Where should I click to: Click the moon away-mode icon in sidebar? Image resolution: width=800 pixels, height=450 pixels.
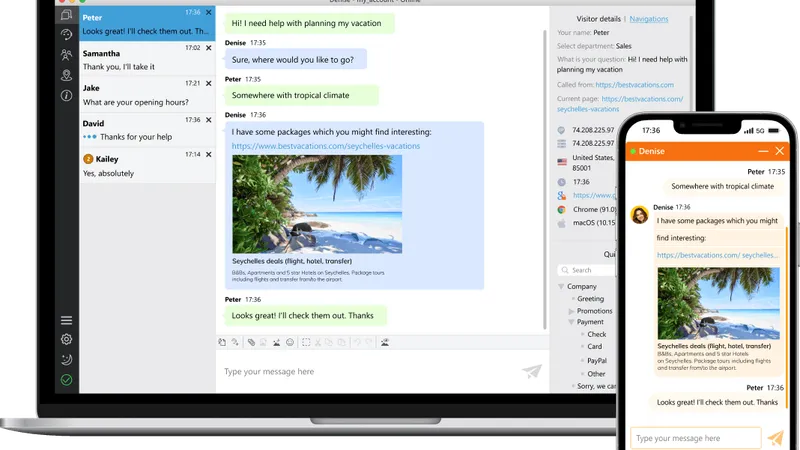tap(66, 360)
